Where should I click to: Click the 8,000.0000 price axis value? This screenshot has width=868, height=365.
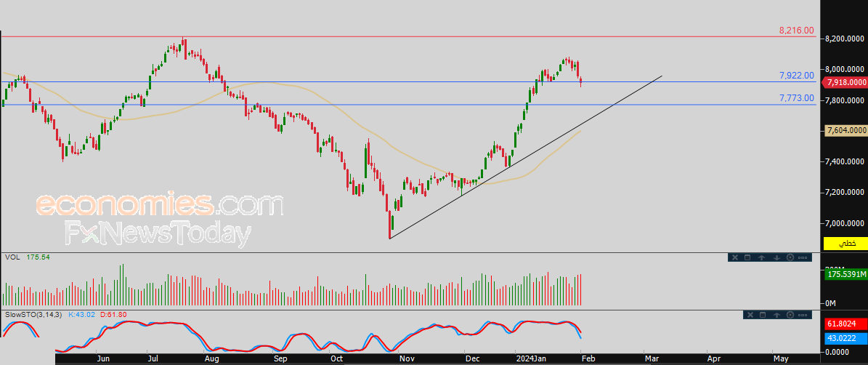point(845,70)
